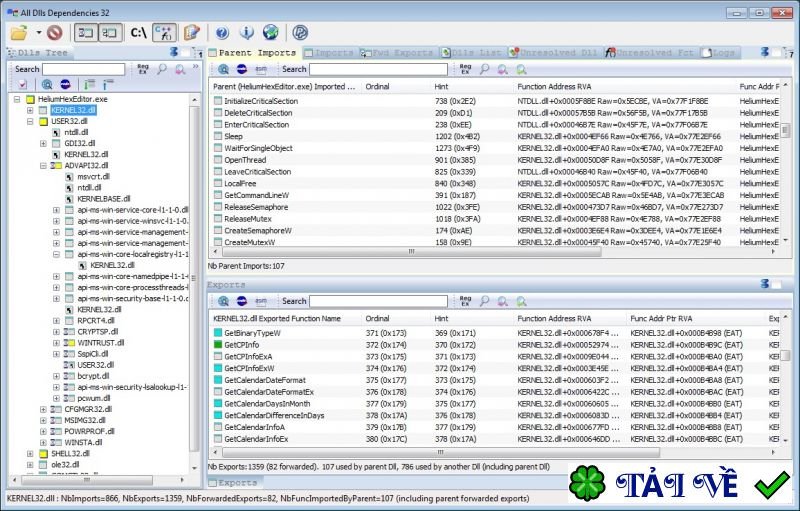Toggle RegEx in the Parent Imports search bar
Screen dimensions: 800x511
tap(465, 69)
